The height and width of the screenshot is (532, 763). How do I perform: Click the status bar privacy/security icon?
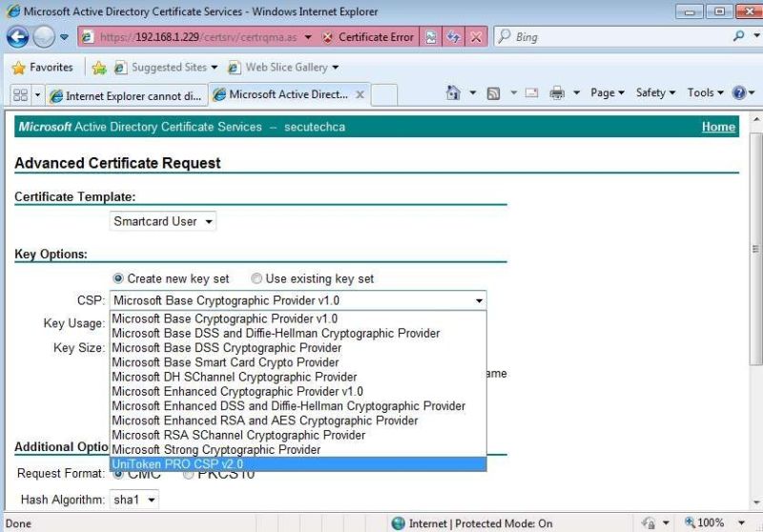pos(649,522)
